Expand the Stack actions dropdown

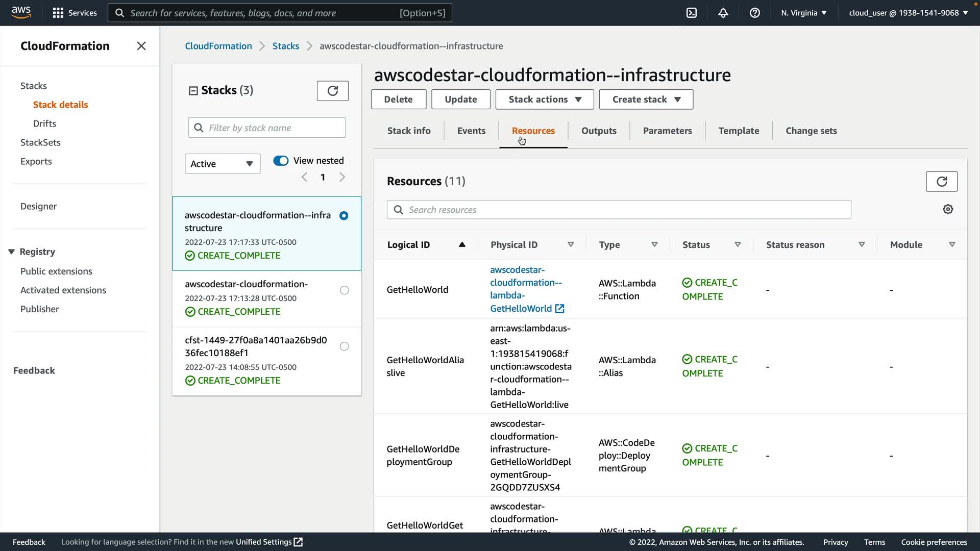544,99
